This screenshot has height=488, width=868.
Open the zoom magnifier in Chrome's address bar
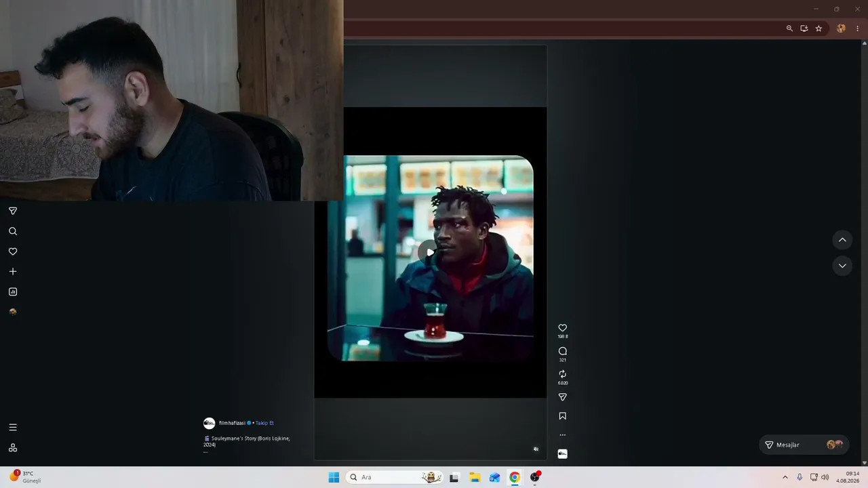pyautogui.click(x=789, y=28)
